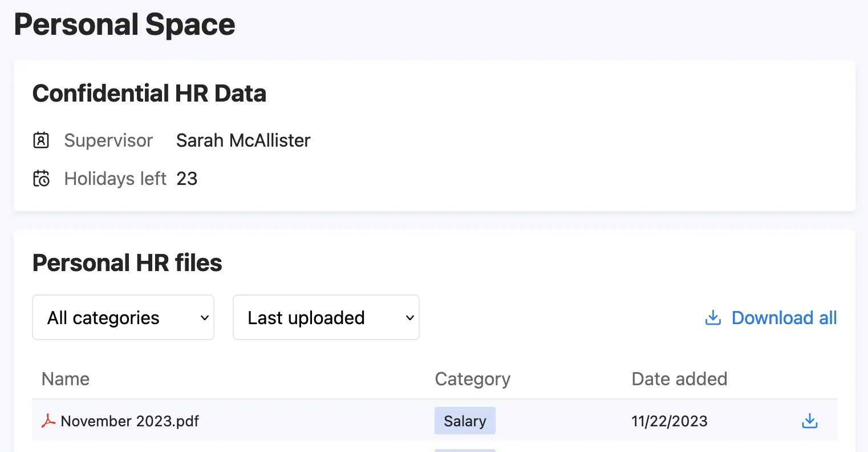The width and height of the screenshot is (868, 452).
Task: Click the Supervisor badge icon
Action: 41,140
